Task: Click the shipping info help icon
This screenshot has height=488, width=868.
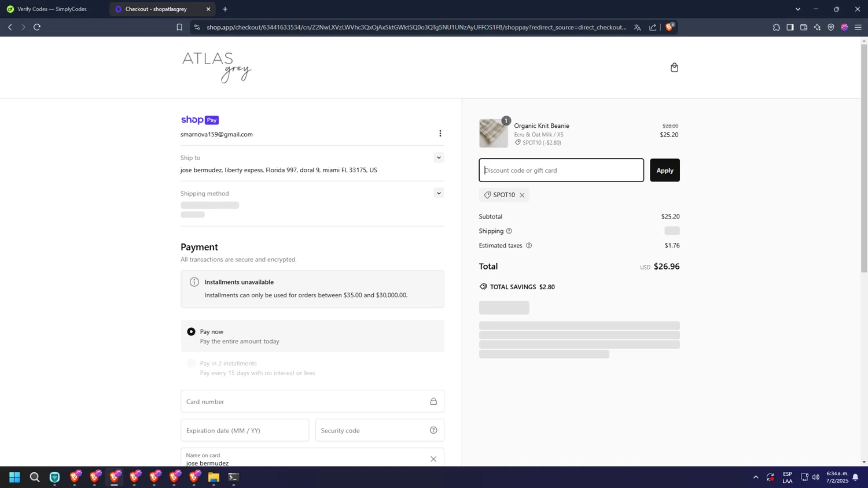Action: (x=509, y=231)
